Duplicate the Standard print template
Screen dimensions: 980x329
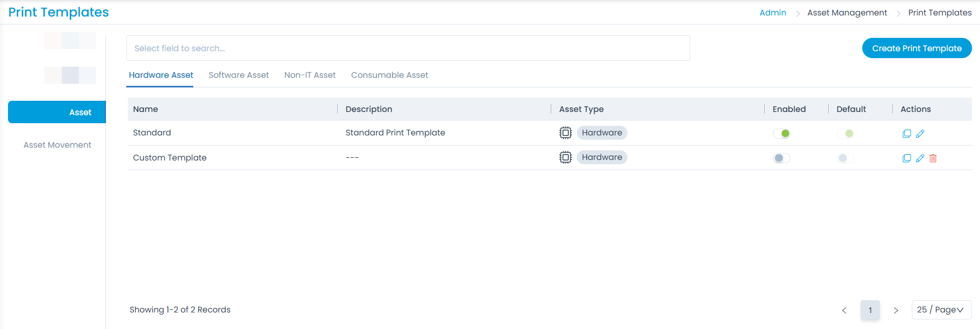coord(907,134)
